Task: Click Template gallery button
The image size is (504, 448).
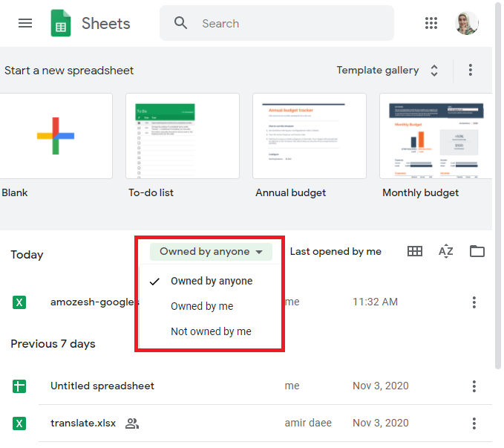Action: (378, 70)
